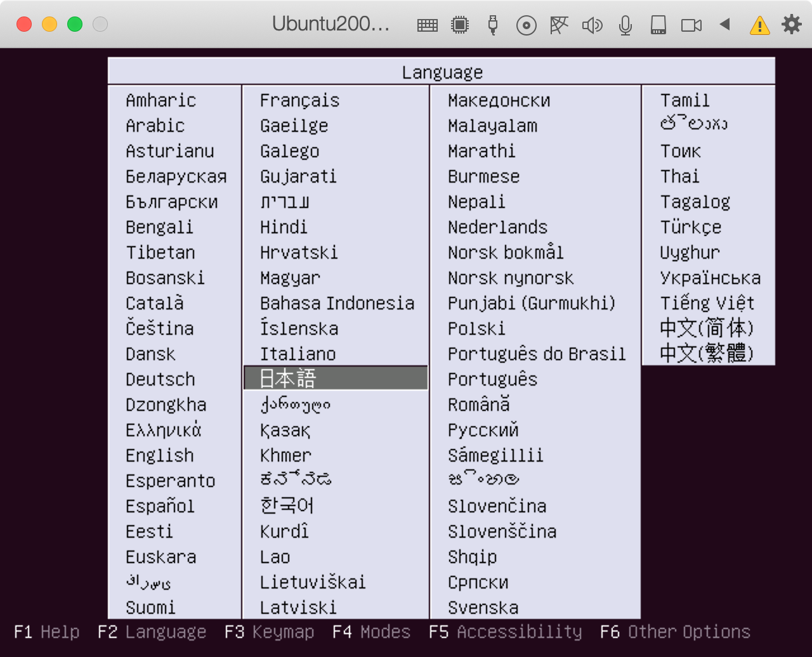Viewport: 812px width, 657px height.
Task: Open F2 Language menu at bottom
Action: pyautogui.click(x=152, y=632)
